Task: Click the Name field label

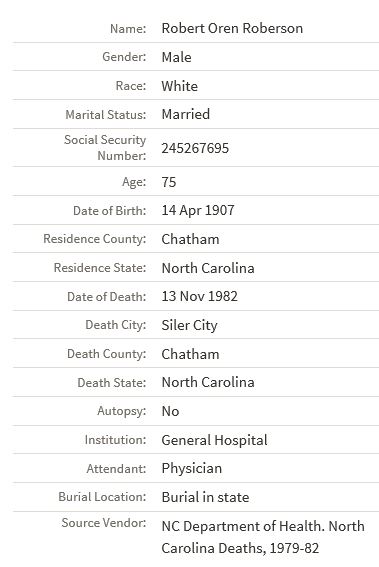Action: pos(128,28)
